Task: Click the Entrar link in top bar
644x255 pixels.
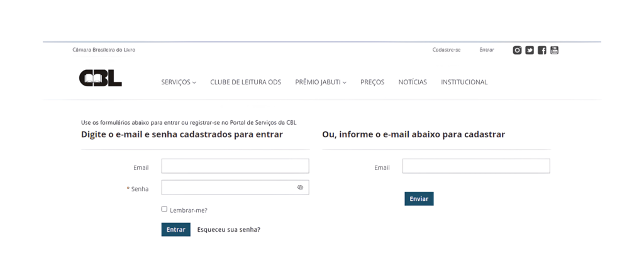Action: point(487,50)
